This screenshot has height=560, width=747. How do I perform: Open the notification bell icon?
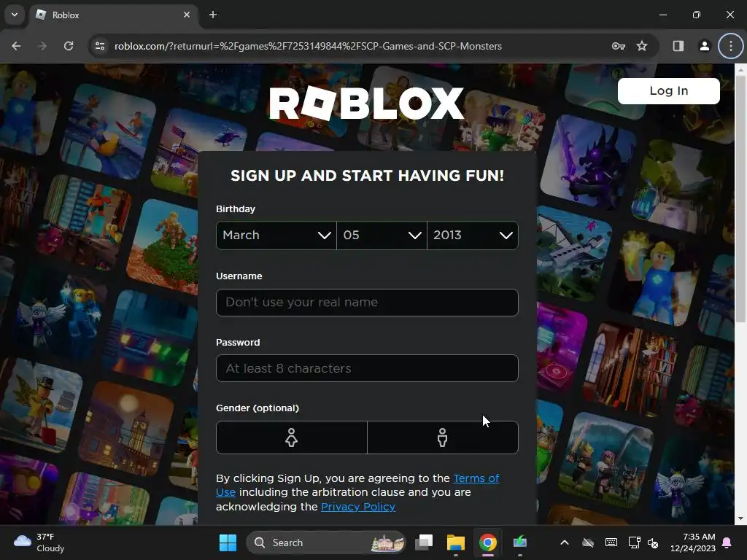click(x=727, y=542)
